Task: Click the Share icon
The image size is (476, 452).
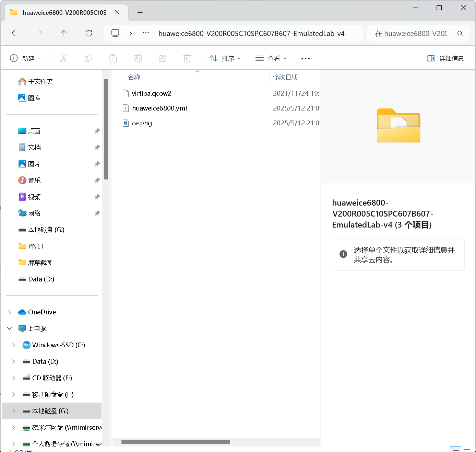Action: 163,58
